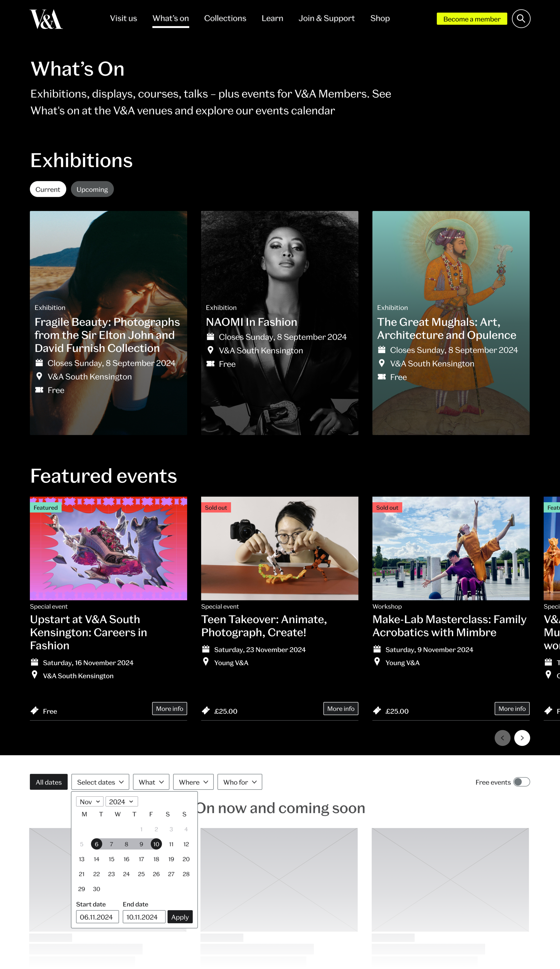Toggle the Free events switch
The height and width of the screenshot is (969, 560).
click(521, 782)
